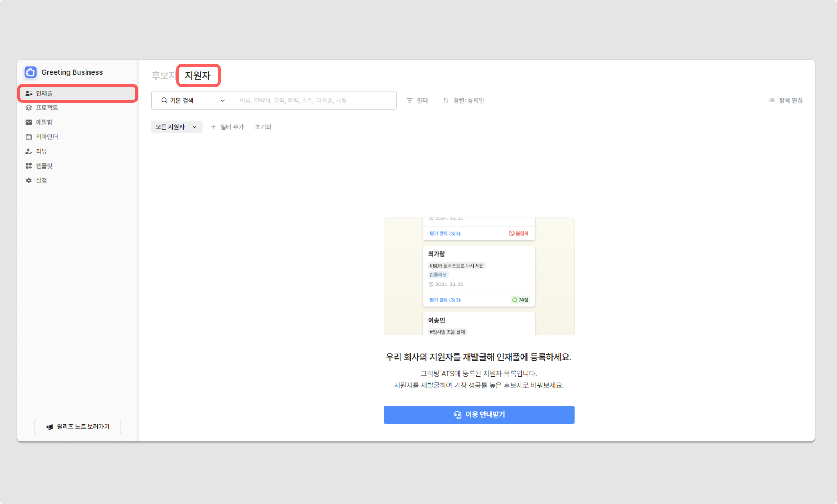Viewport: 837px width, 504px height.
Task: Open 리뷰 via its person-check icon
Action: [x=29, y=151]
